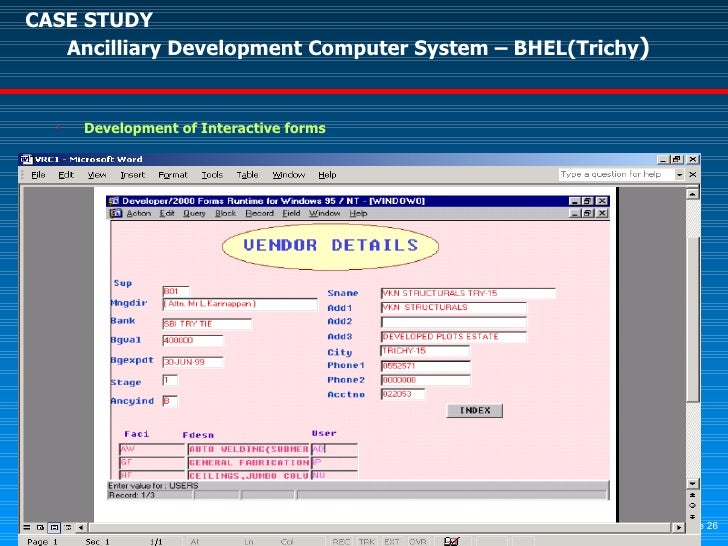
Task: Click the Sup field containing B01
Action: tap(176, 292)
